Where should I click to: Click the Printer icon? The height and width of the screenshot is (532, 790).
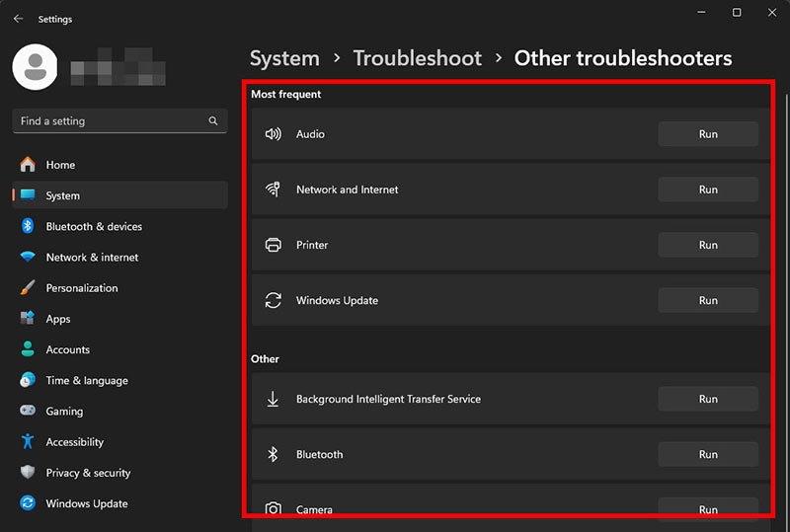(274, 245)
